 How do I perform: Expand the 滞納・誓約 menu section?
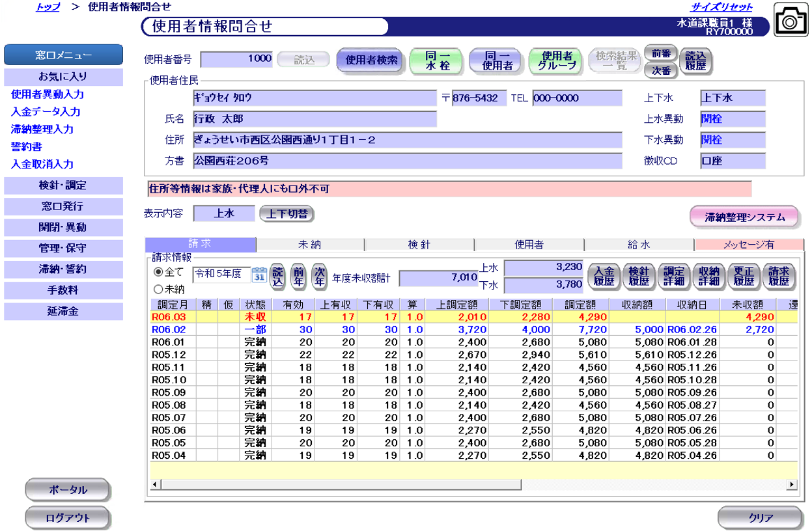click(63, 269)
